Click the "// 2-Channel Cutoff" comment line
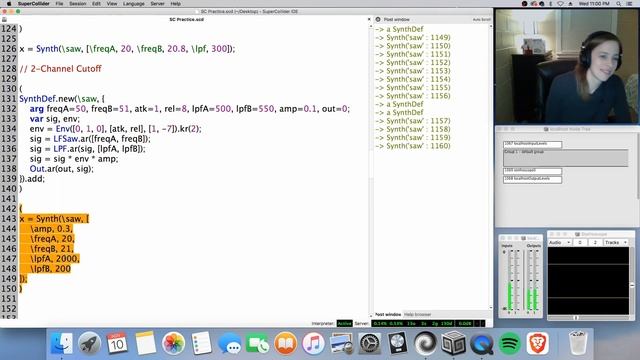This screenshot has height=360, width=640. tap(60, 69)
